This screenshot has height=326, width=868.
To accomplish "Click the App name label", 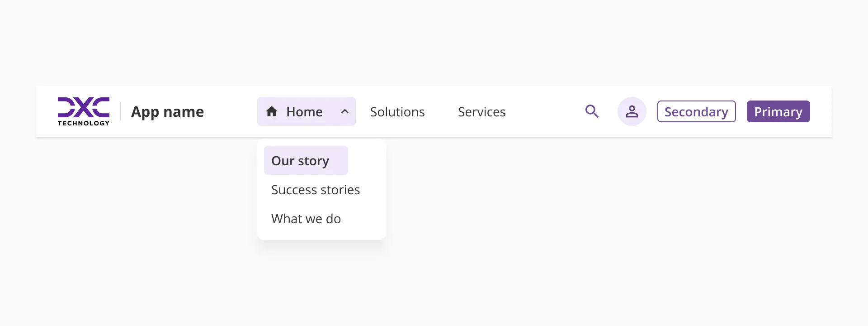I will point(167,111).
